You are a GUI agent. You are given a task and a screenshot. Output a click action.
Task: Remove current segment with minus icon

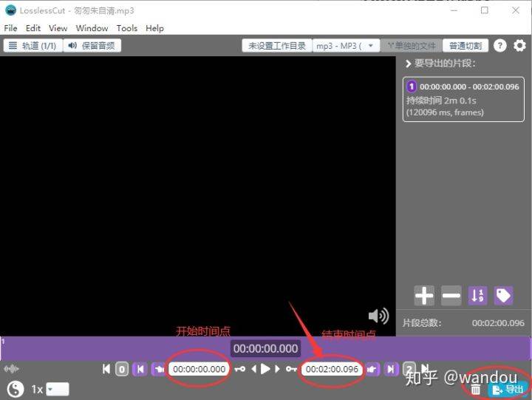tap(451, 296)
